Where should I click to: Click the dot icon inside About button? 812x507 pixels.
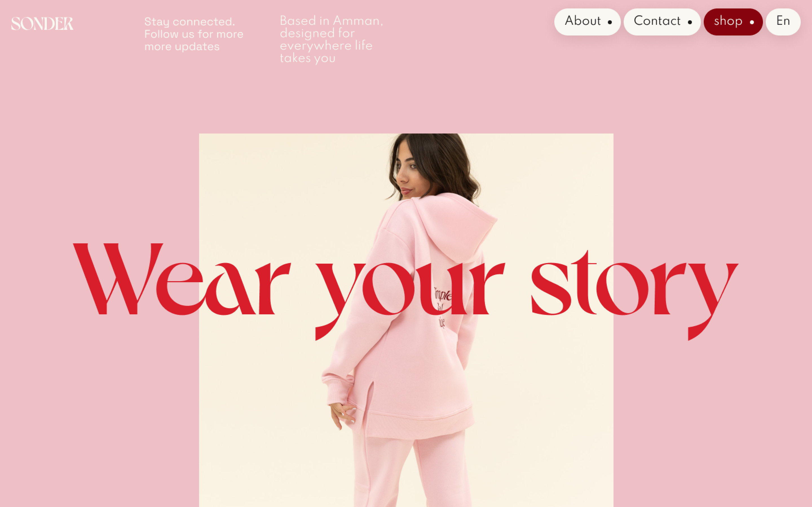coord(610,23)
